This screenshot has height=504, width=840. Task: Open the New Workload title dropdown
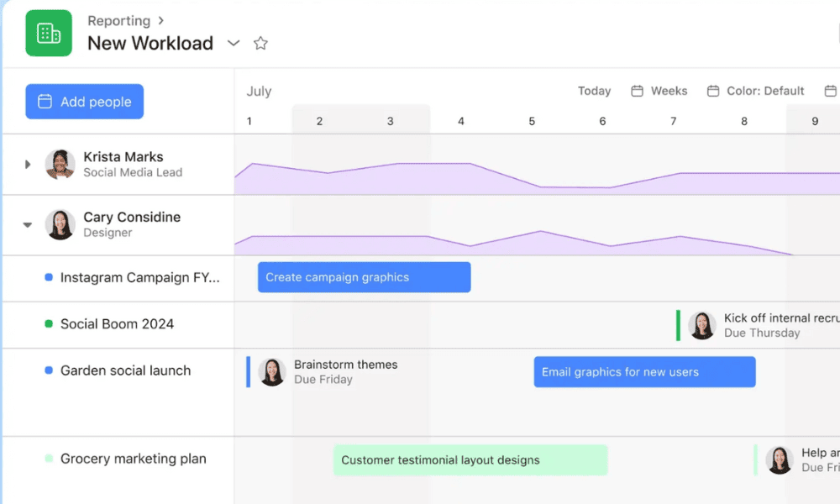click(234, 44)
